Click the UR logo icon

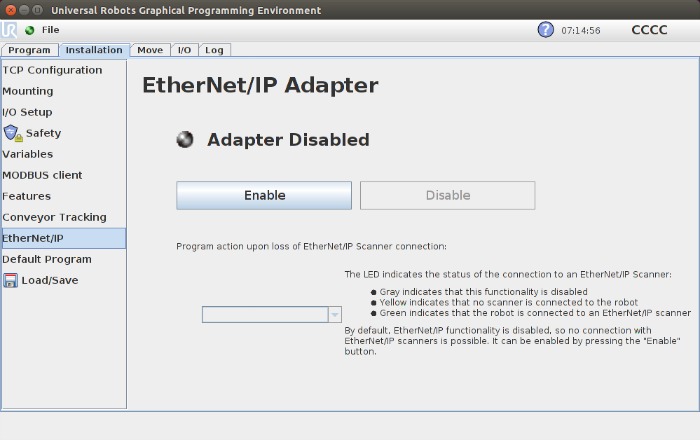[x=8, y=30]
